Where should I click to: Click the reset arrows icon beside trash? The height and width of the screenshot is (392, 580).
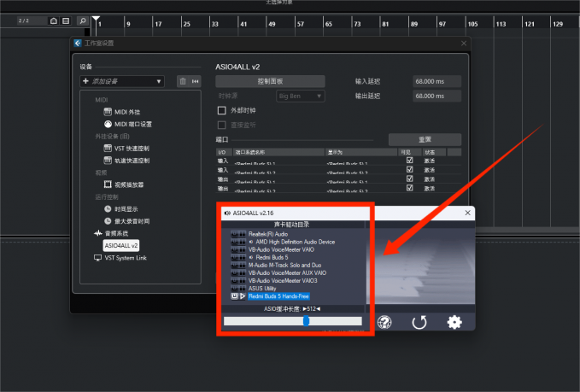point(196,81)
